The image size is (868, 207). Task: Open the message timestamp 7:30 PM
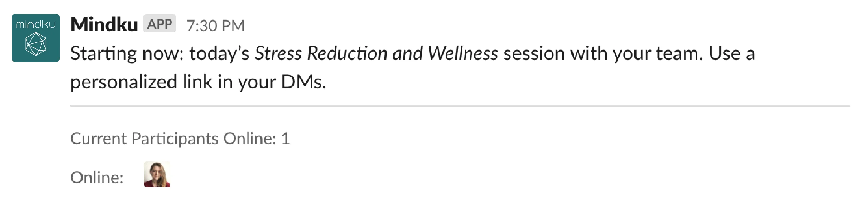216,24
